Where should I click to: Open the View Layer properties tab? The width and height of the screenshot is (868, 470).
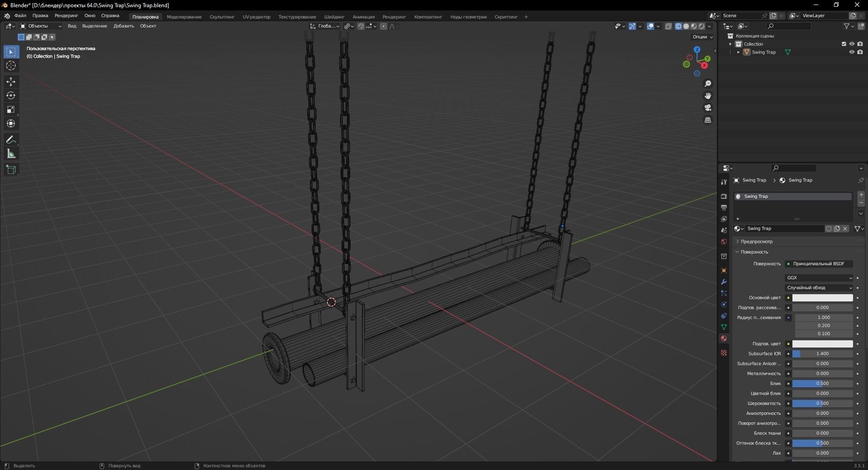(724, 219)
